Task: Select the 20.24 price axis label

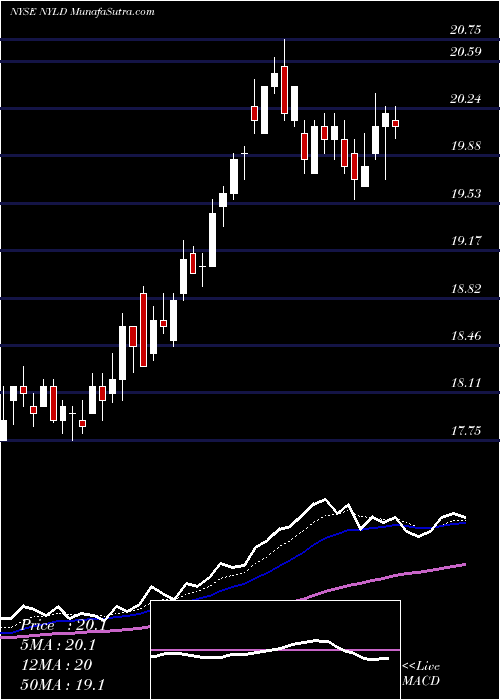Action: pos(466,99)
